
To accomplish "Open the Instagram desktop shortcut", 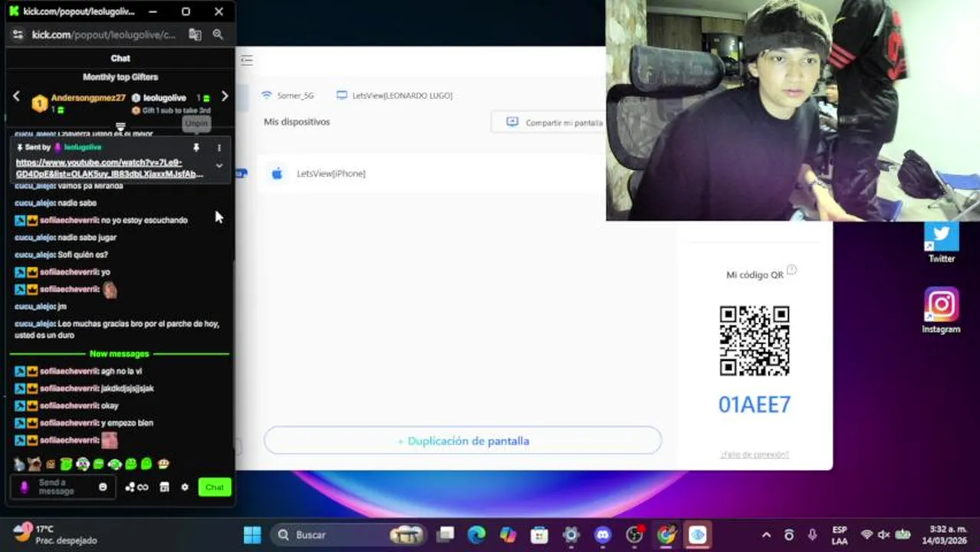I will [941, 310].
